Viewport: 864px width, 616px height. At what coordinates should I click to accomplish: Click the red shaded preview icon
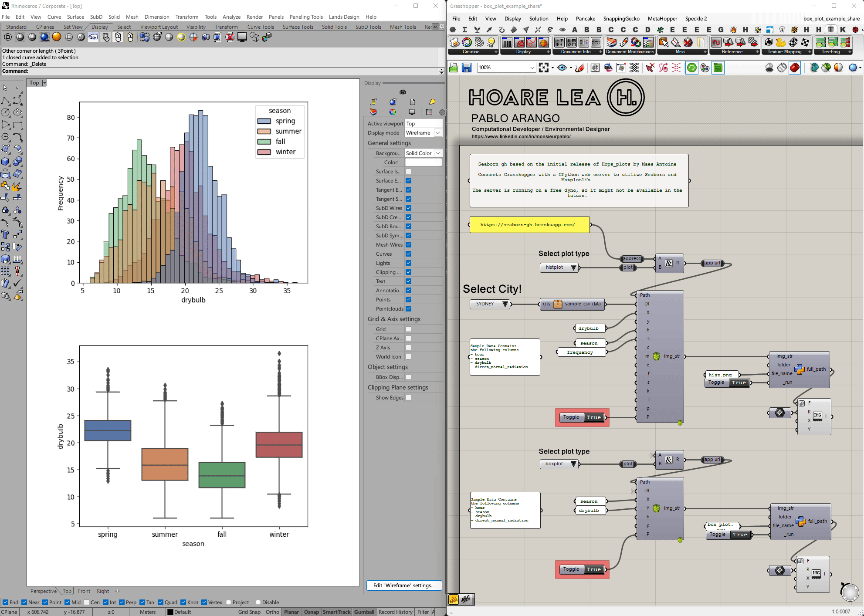click(x=795, y=68)
